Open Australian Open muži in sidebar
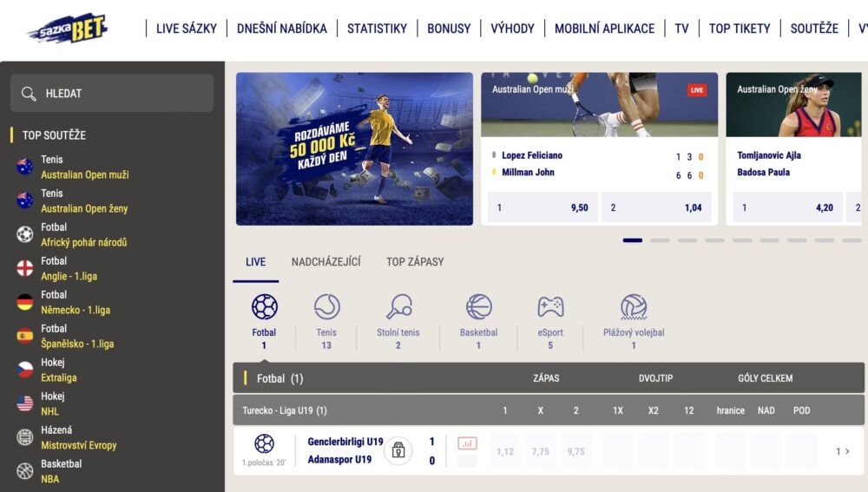This screenshot has width=868, height=492. [85, 174]
